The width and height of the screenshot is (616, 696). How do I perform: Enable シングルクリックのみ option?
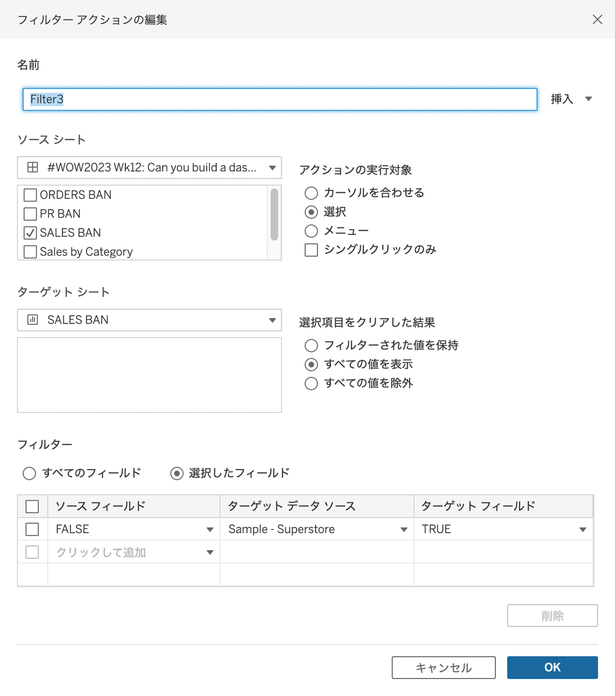(x=311, y=250)
